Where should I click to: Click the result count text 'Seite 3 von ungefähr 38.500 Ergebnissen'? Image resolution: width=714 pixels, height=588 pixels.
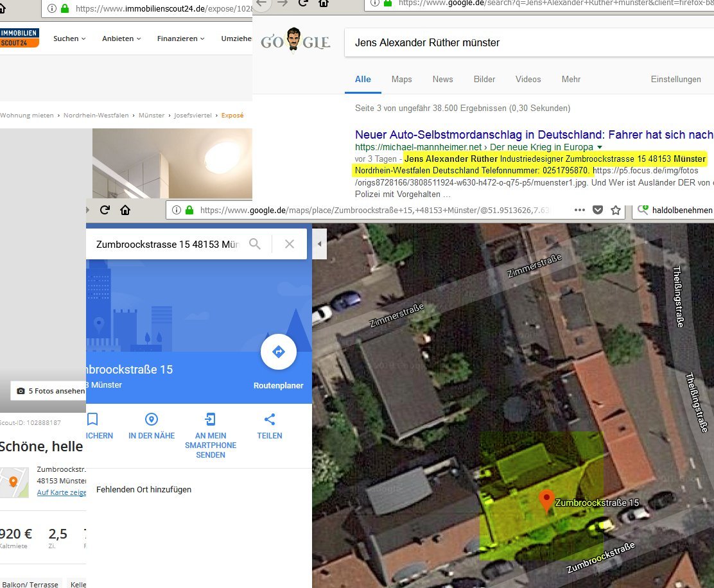(x=463, y=108)
